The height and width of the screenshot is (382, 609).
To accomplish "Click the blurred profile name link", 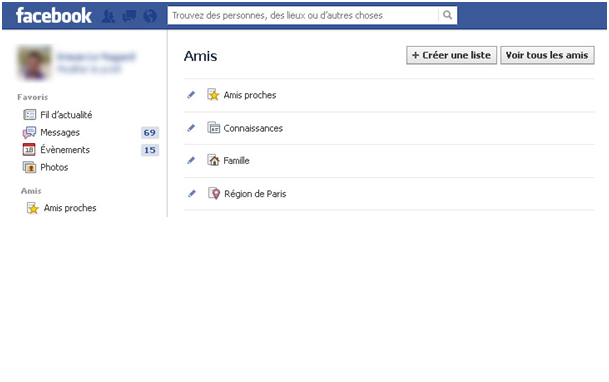I will 96,57.
